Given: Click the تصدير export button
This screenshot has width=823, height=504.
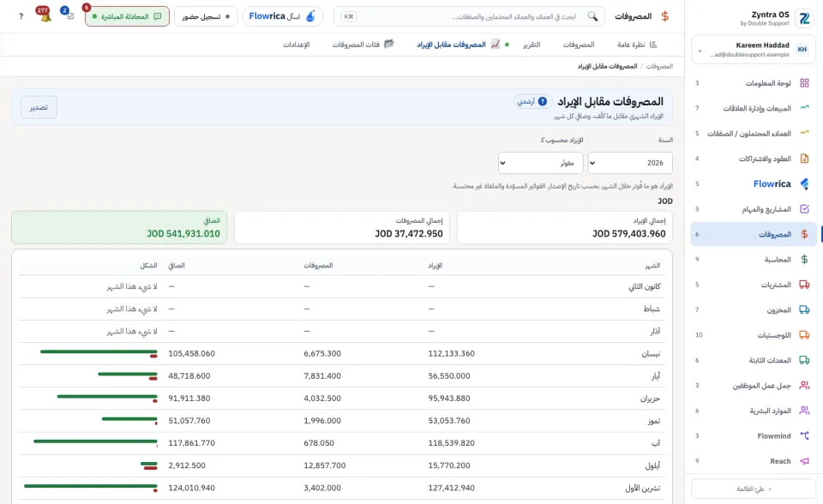Looking at the screenshot, I should [39, 107].
